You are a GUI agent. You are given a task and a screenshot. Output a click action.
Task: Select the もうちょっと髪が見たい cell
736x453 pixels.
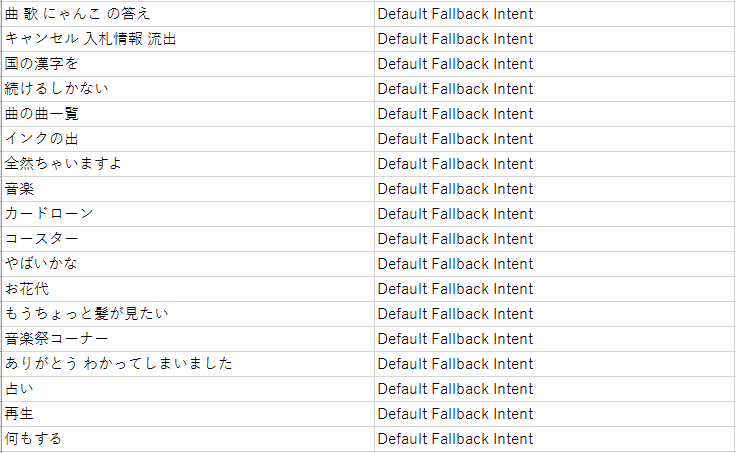(188, 314)
